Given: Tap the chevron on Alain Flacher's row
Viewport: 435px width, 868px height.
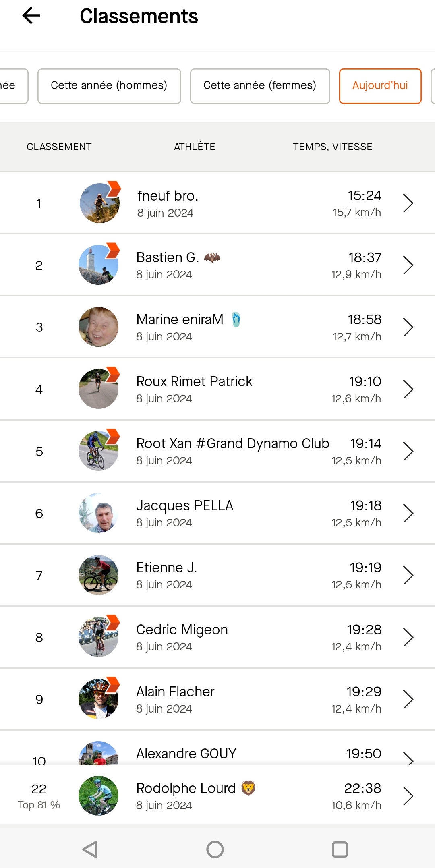Looking at the screenshot, I should pos(408,699).
